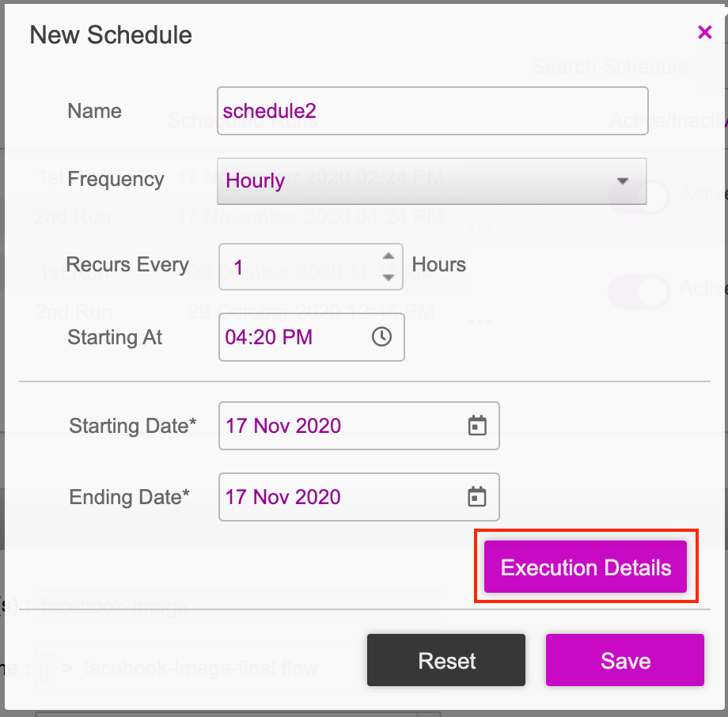This screenshot has height=717, width=728.
Task: Expand the Frequency dropdown arrow
Action: point(623,180)
